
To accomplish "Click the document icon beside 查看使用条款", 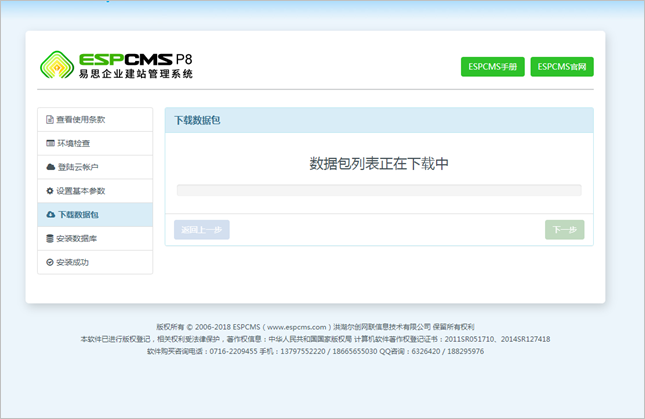I will (x=50, y=120).
